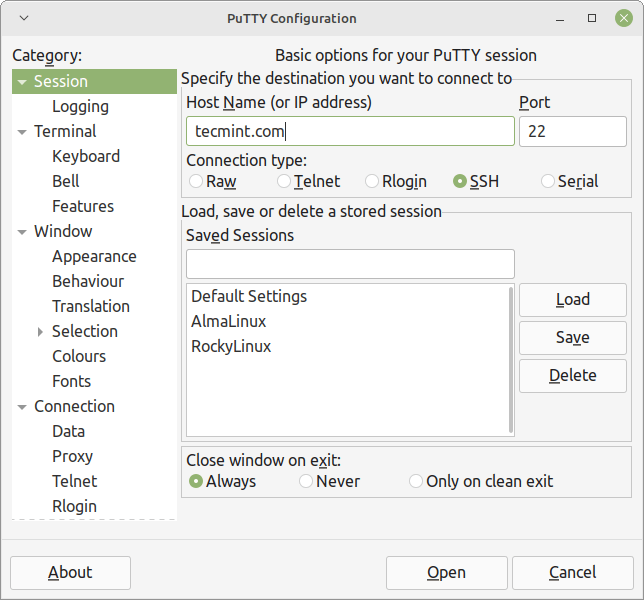Screen dimensions: 644x600
Task: Select Serial connection type radio
Action: 548,181
